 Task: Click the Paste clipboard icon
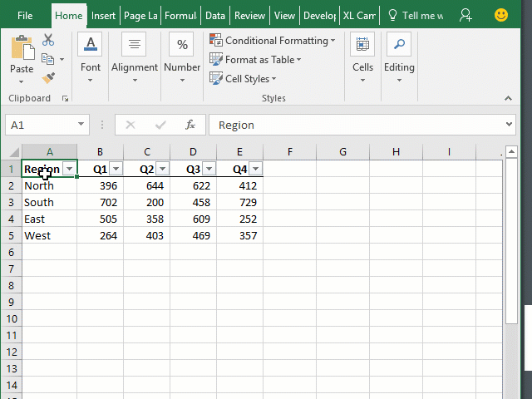click(22, 48)
